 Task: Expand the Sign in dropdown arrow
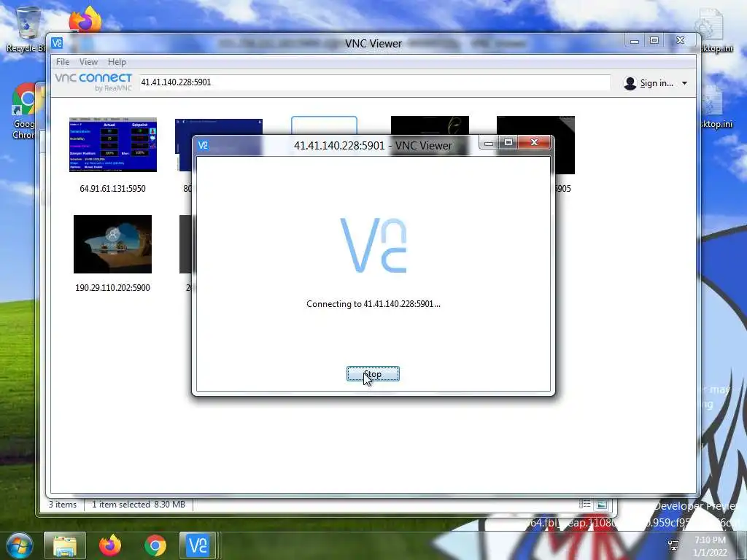pos(684,83)
